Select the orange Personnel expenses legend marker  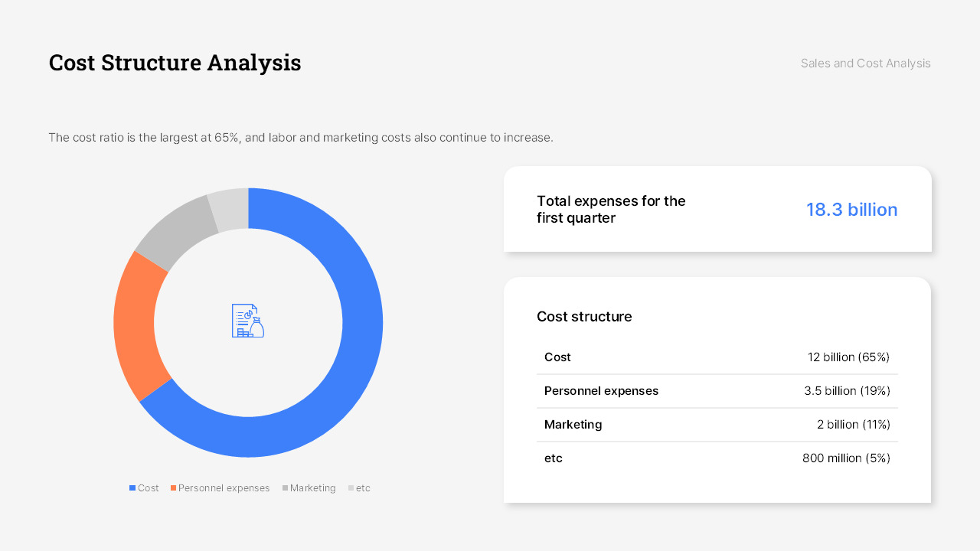click(x=173, y=487)
